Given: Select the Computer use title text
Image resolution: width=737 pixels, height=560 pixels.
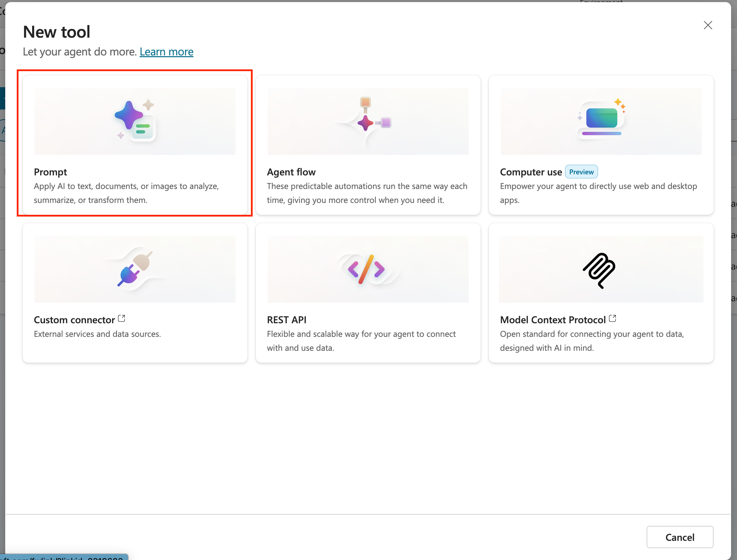Looking at the screenshot, I should (531, 172).
